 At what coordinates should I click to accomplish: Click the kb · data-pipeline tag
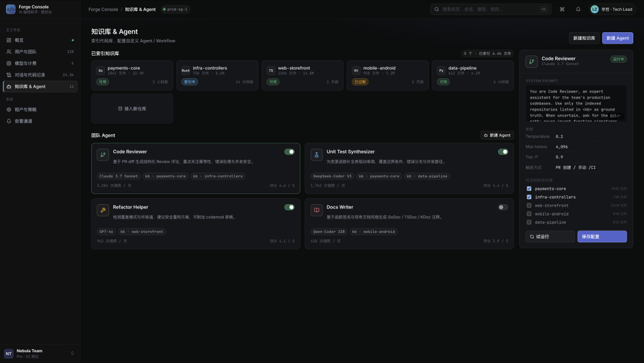coord(427,176)
